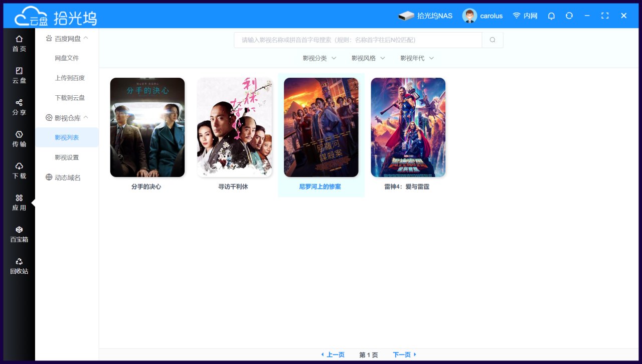This screenshot has height=364, width=642.
Task: Select 影视设置 in the side menu
Action: point(67,157)
